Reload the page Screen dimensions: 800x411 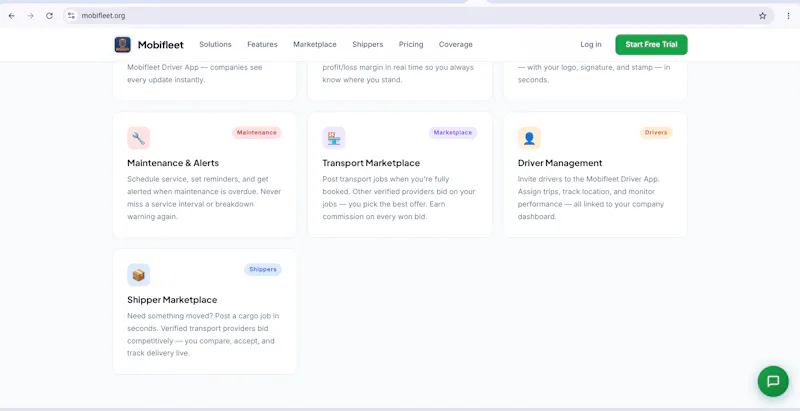point(49,16)
